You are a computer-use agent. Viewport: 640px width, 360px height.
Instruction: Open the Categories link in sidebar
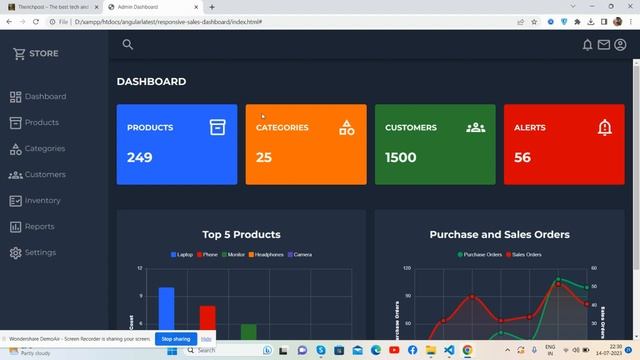click(45, 149)
